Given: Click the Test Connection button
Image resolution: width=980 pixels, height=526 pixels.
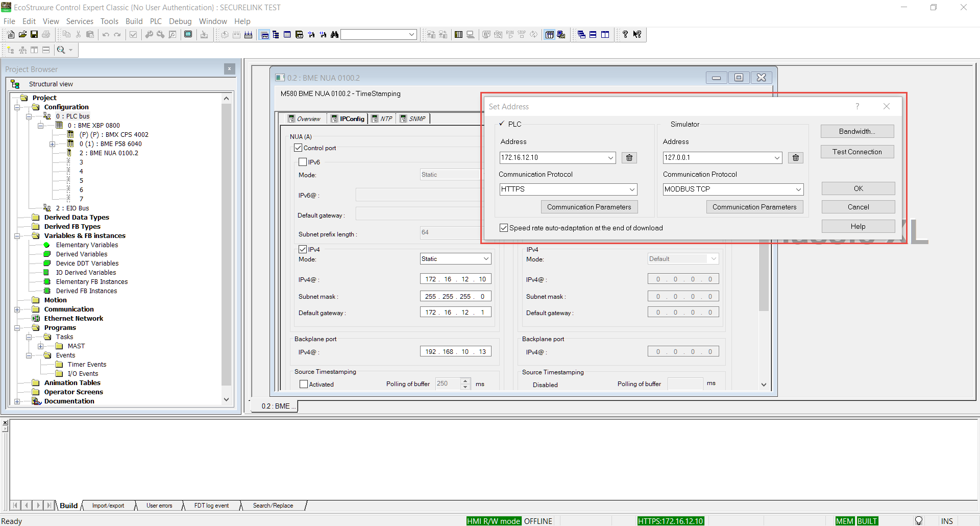Looking at the screenshot, I should point(857,152).
